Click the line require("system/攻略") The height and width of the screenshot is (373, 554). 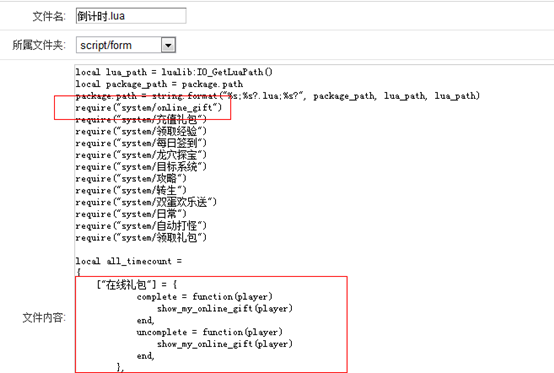tap(131, 178)
